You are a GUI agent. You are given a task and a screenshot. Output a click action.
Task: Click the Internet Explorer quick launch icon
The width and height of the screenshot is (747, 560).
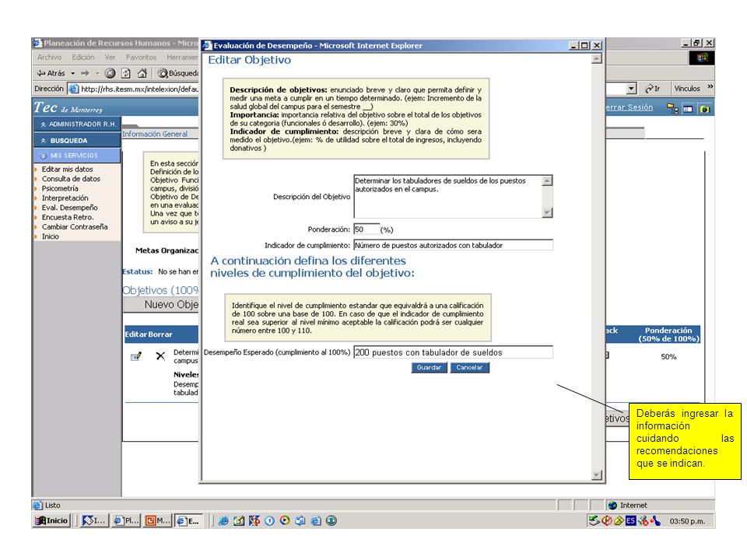[223, 521]
